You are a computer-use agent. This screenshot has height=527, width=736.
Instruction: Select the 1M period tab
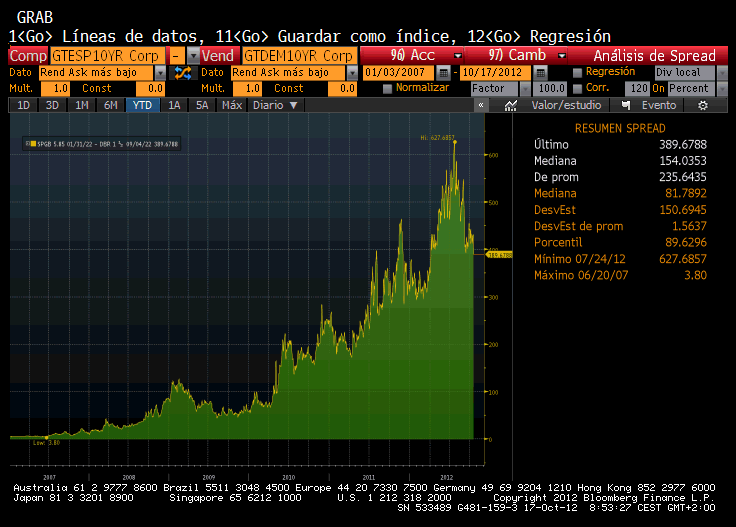[x=82, y=105]
